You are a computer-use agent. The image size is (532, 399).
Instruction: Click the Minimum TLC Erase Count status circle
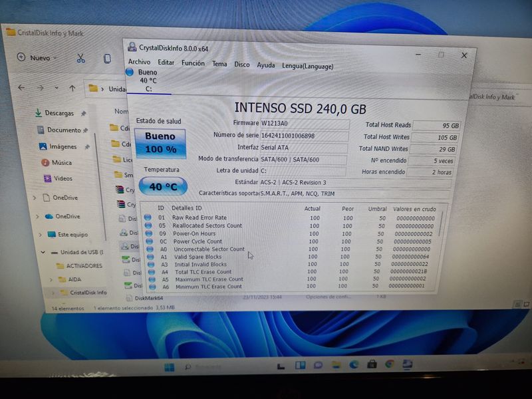click(153, 287)
